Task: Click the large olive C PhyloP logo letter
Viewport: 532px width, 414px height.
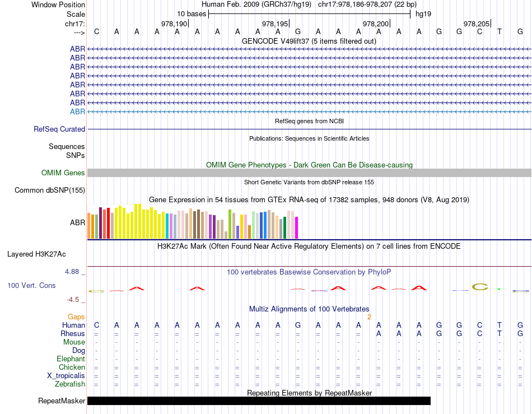Action: [480, 287]
